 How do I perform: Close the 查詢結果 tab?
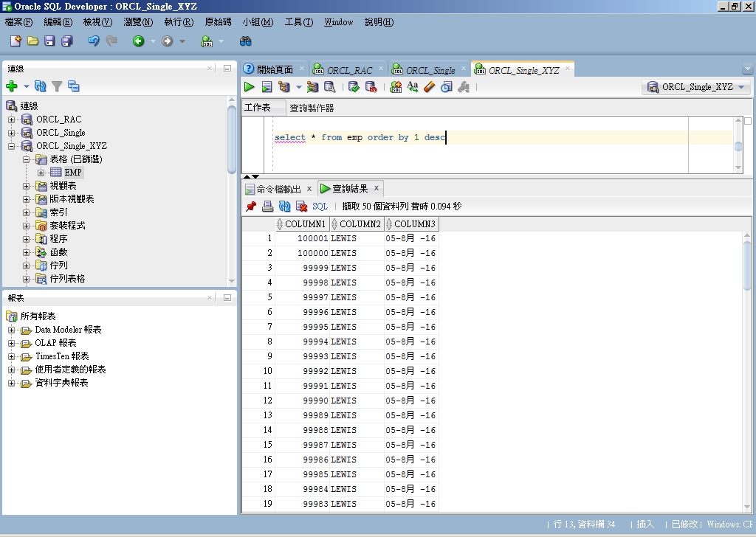[377, 188]
